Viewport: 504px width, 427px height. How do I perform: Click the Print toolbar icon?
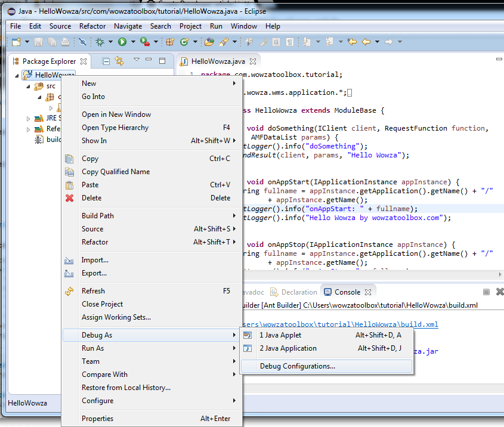64,42
